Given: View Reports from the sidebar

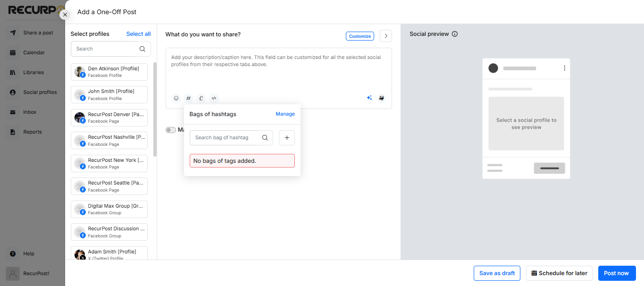Looking at the screenshot, I should click(x=33, y=132).
